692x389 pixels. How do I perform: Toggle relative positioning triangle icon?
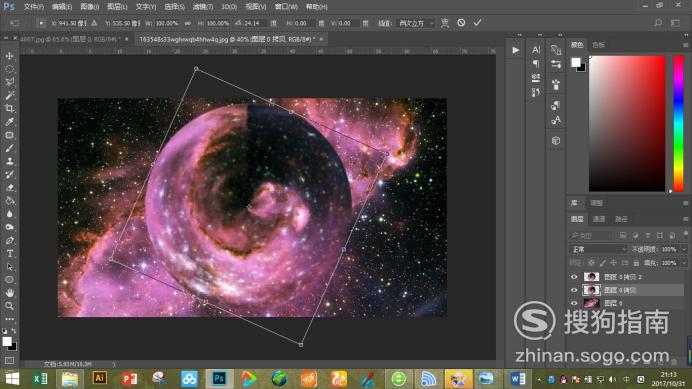(94, 23)
